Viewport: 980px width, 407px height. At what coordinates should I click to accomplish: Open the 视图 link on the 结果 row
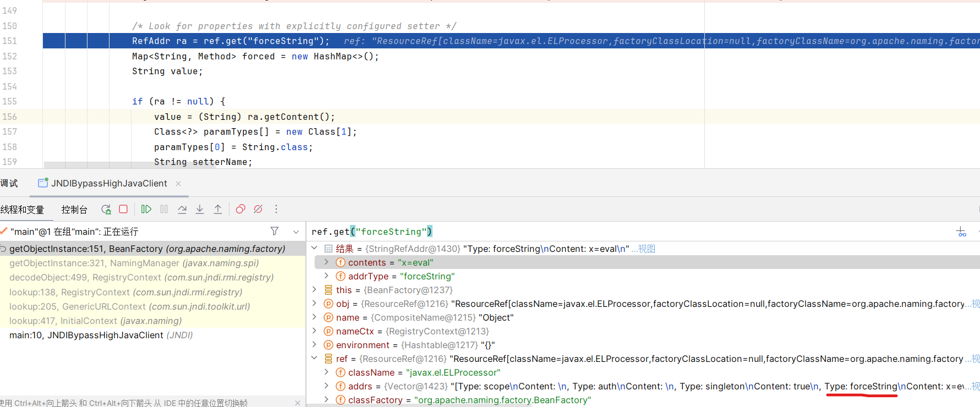pyautogui.click(x=647, y=249)
